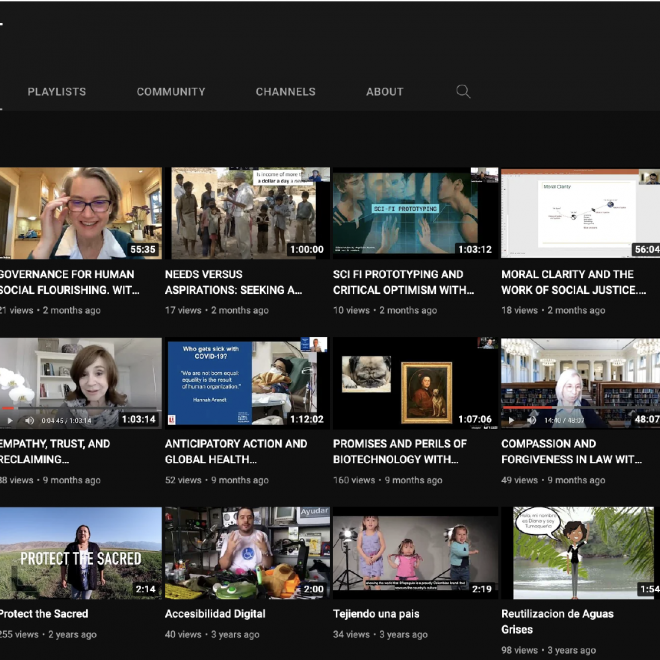Go to the Channels tab
Viewport: 660px width, 660px height.
pyautogui.click(x=285, y=92)
